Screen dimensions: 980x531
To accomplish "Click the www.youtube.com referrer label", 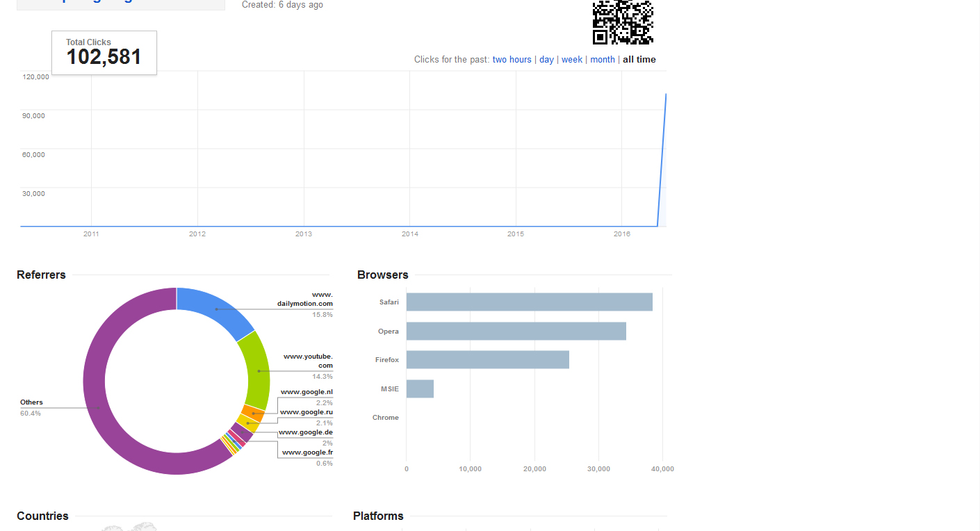I will 309,361.
